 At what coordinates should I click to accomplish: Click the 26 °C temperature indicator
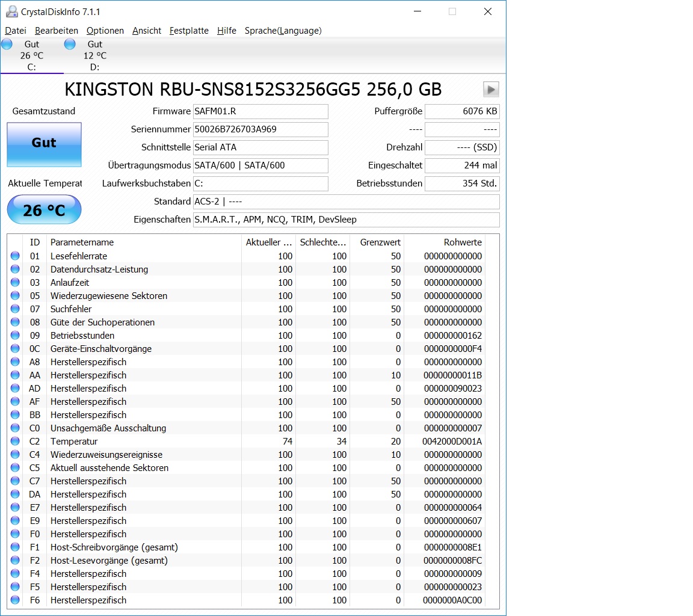44,209
